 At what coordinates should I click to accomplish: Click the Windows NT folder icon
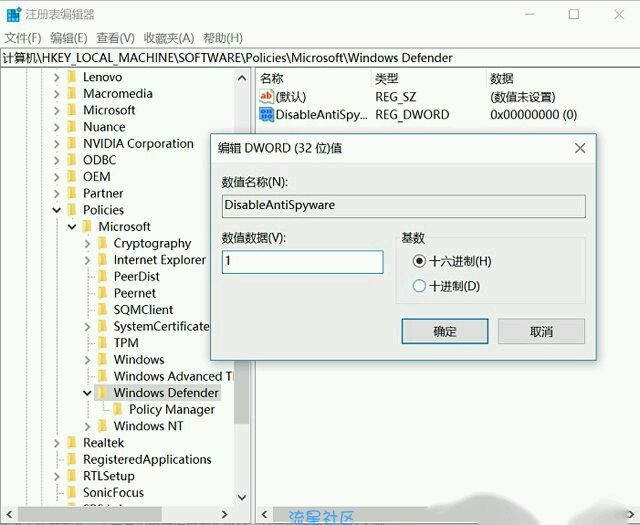tap(102, 426)
